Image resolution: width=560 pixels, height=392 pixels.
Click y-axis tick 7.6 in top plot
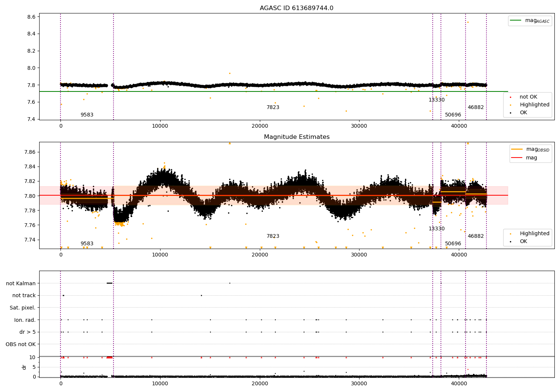(x=31, y=102)
